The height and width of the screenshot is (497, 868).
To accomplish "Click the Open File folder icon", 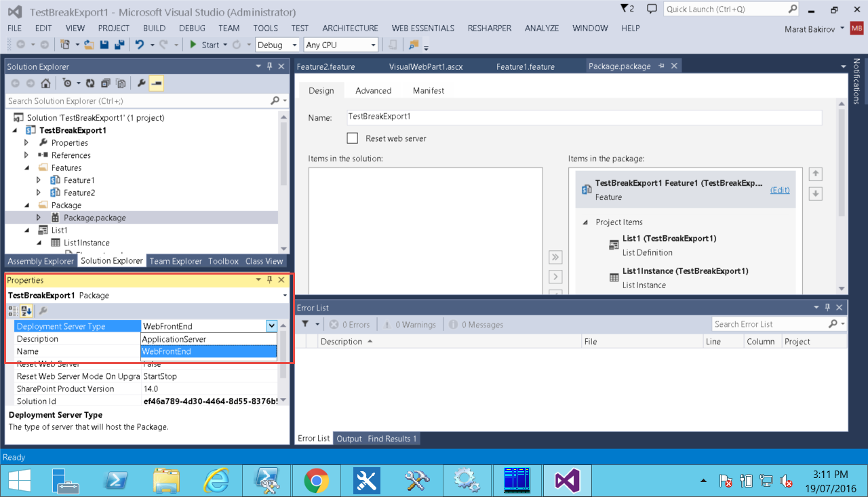I will (x=89, y=45).
